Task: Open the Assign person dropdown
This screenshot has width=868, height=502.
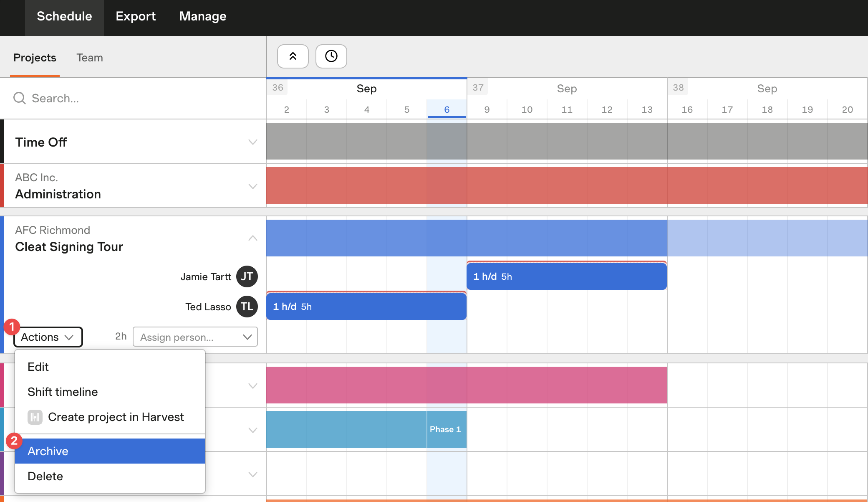Action: click(x=195, y=337)
